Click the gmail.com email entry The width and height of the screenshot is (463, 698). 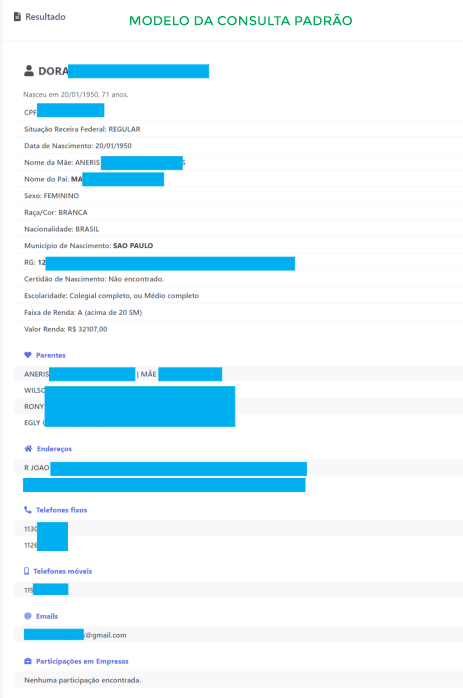75,635
